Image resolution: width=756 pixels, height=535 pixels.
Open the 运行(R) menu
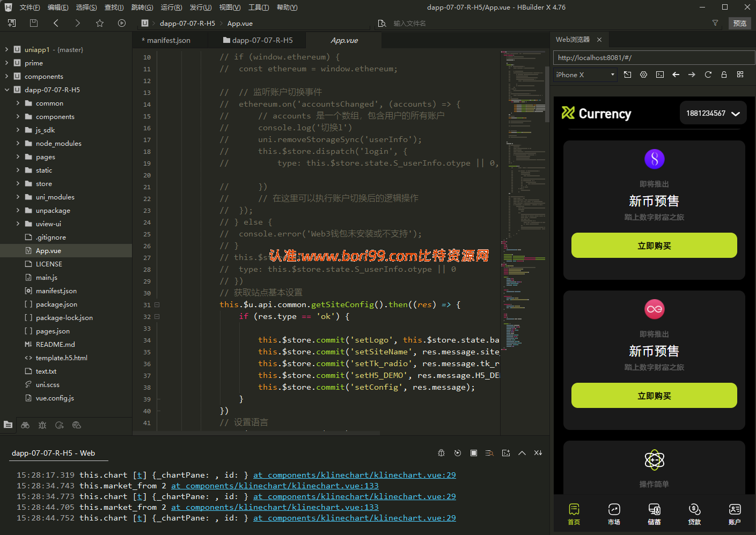click(171, 7)
